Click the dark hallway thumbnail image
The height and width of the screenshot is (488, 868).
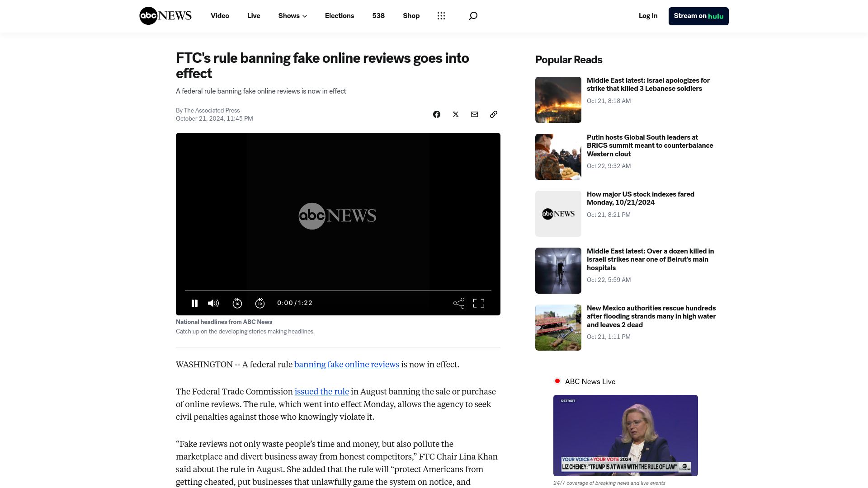[558, 271]
